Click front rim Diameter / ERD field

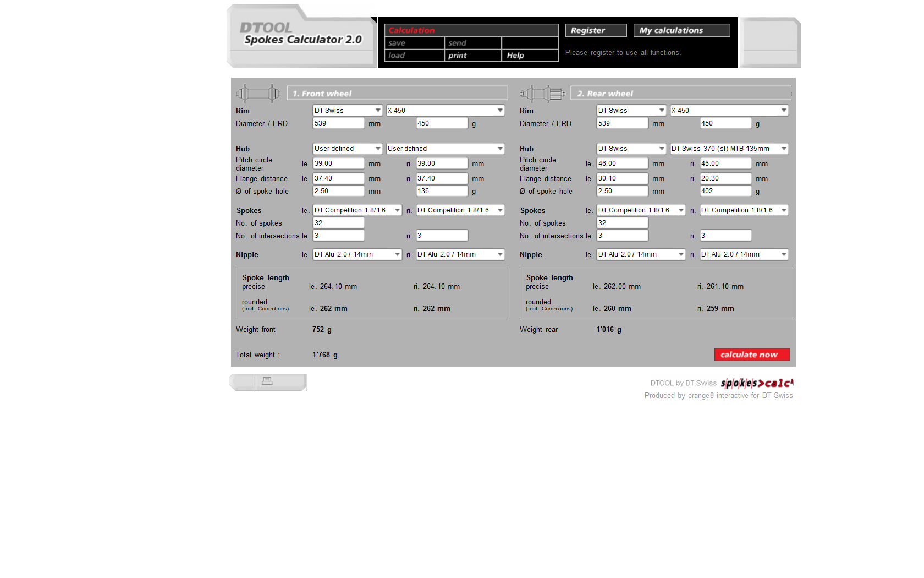coord(338,123)
